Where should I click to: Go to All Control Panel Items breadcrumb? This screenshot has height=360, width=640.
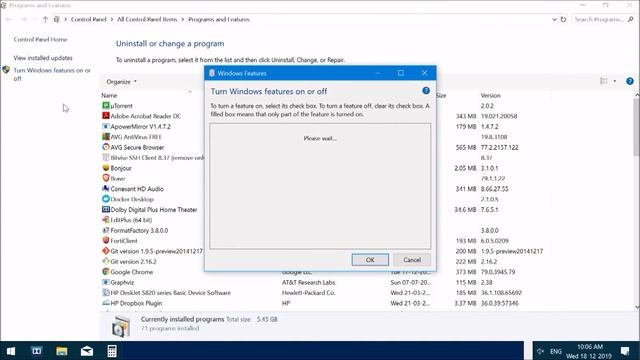tap(147, 19)
